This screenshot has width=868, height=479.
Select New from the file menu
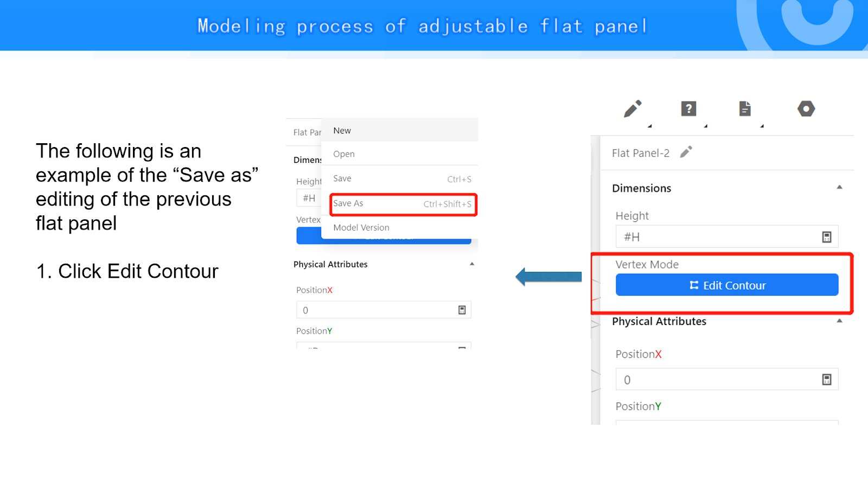[342, 131]
